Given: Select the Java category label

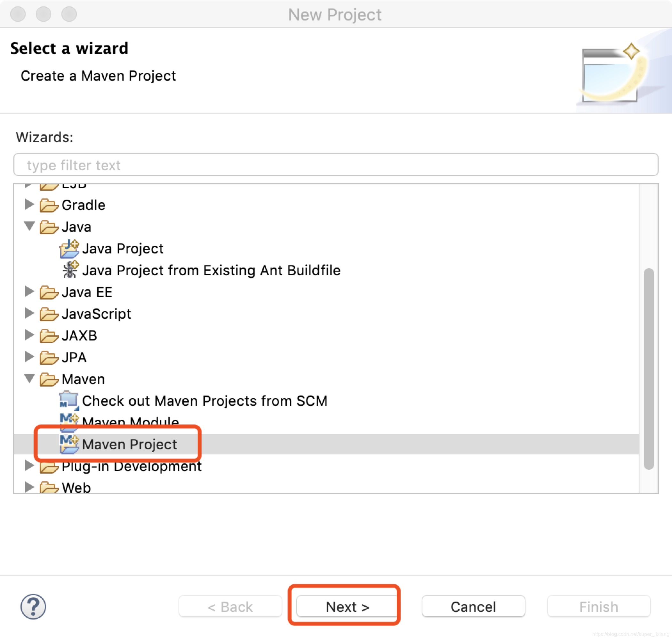Looking at the screenshot, I should pos(76,227).
